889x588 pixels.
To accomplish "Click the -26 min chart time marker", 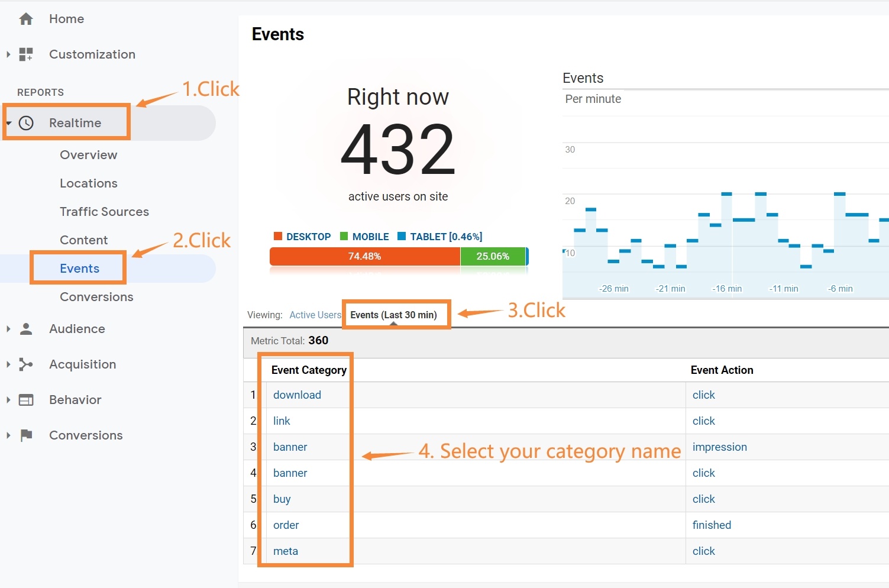I will coord(613,289).
